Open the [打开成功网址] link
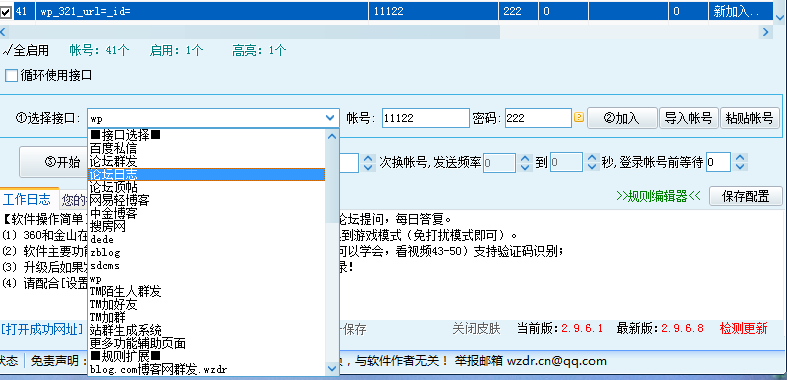The height and width of the screenshot is (380, 787). (42, 329)
